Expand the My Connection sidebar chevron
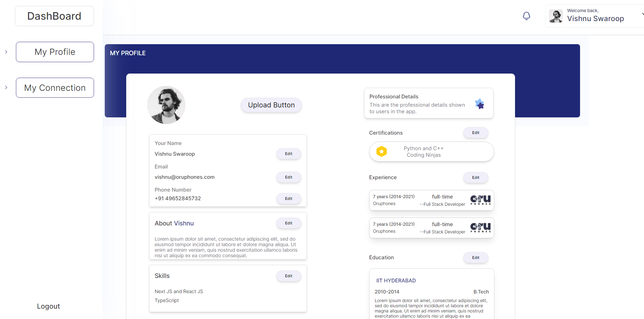The width and height of the screenshot is (644, 319). [6, 87]
